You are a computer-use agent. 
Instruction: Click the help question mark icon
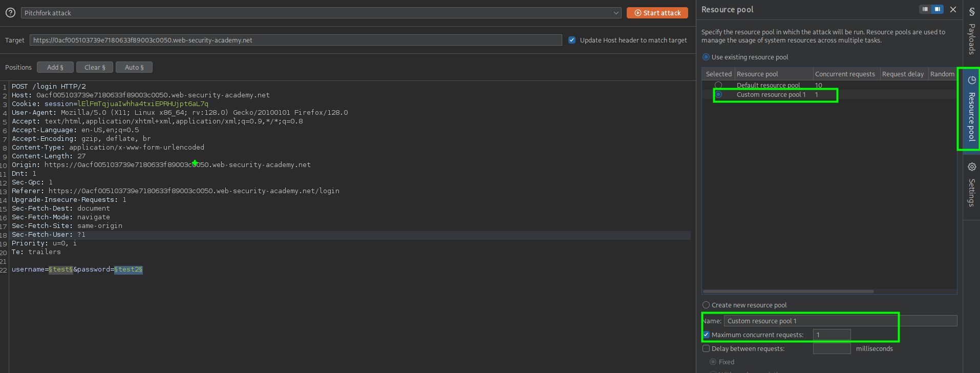point(10,13)
